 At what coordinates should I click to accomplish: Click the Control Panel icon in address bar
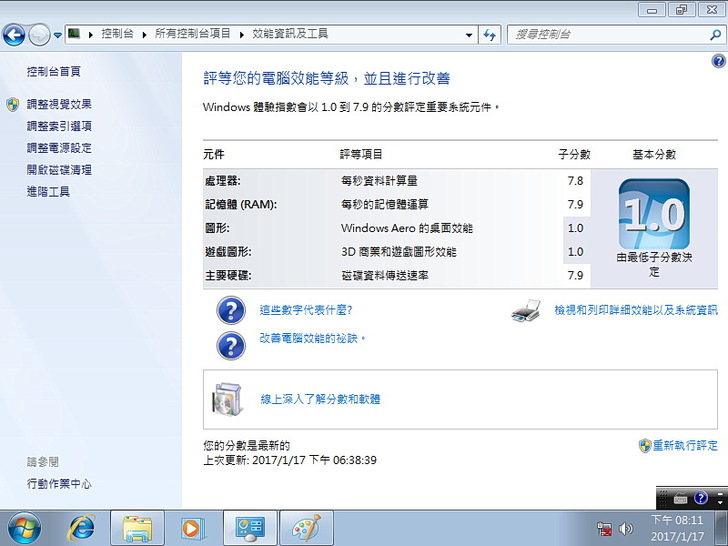[74, 33]
